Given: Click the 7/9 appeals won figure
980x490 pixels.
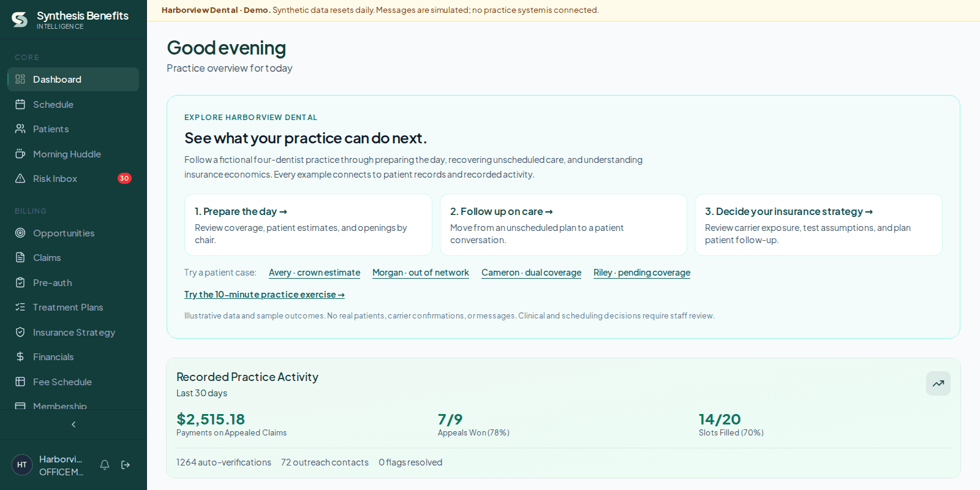Looking at the screenshot, I should click(450, 419).
